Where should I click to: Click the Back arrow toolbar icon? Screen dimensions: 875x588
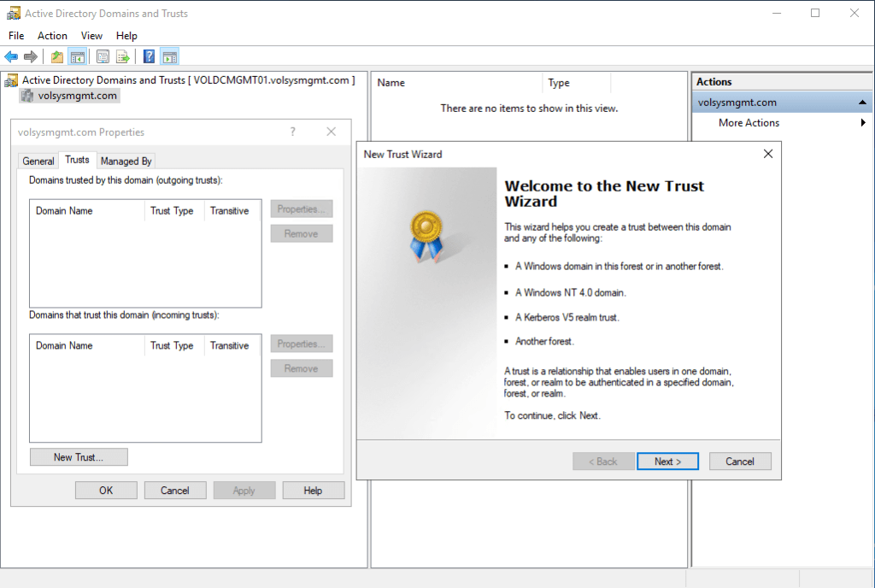[x=11, y=57]
